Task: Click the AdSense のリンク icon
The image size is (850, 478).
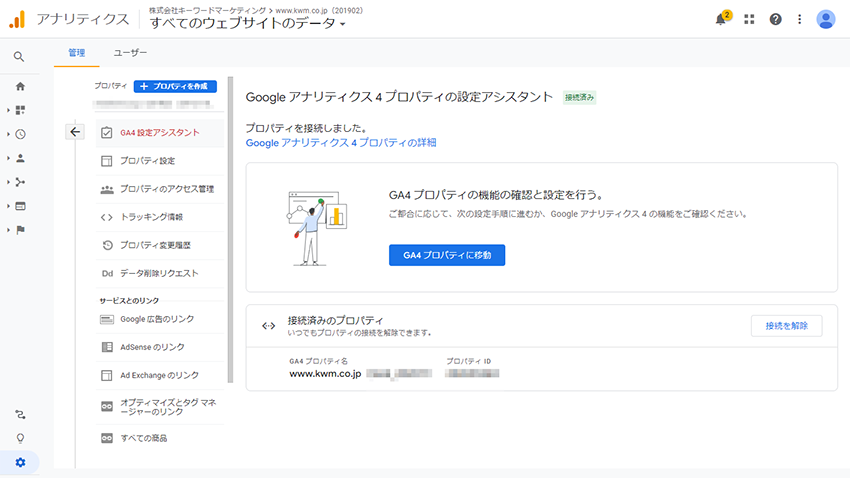Action: pos(107,347)
